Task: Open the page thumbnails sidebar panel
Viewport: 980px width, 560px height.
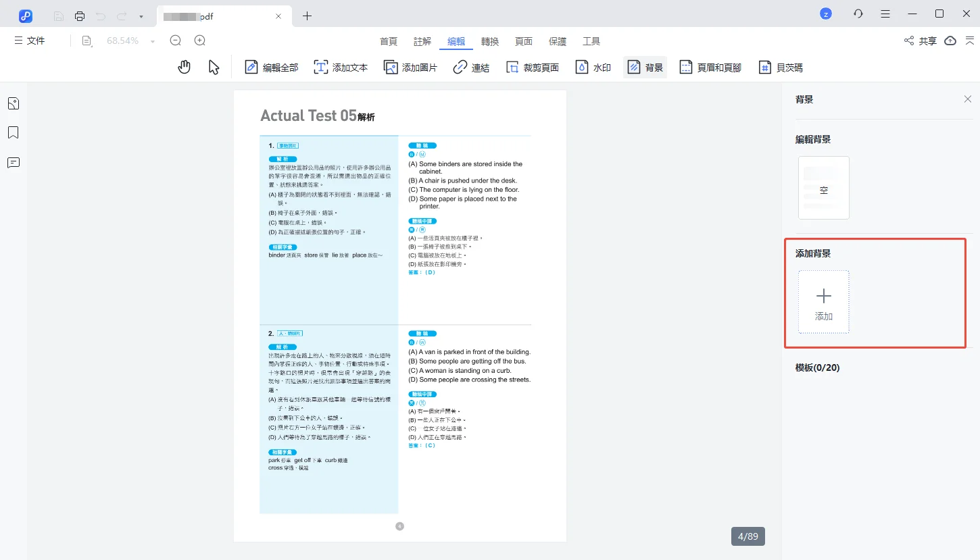Action: [x=13, y=103]
